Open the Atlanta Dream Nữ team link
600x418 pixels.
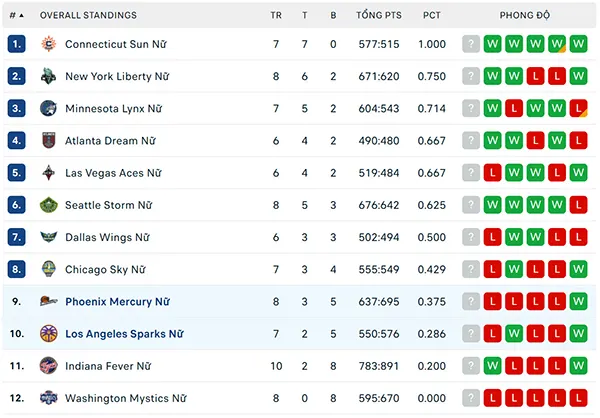(x=110, y=140)
